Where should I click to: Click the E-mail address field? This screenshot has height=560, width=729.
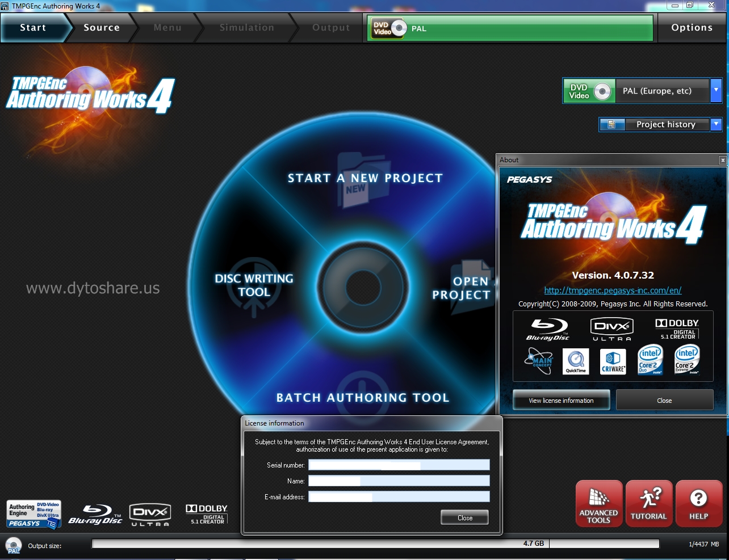coord(399,497)
